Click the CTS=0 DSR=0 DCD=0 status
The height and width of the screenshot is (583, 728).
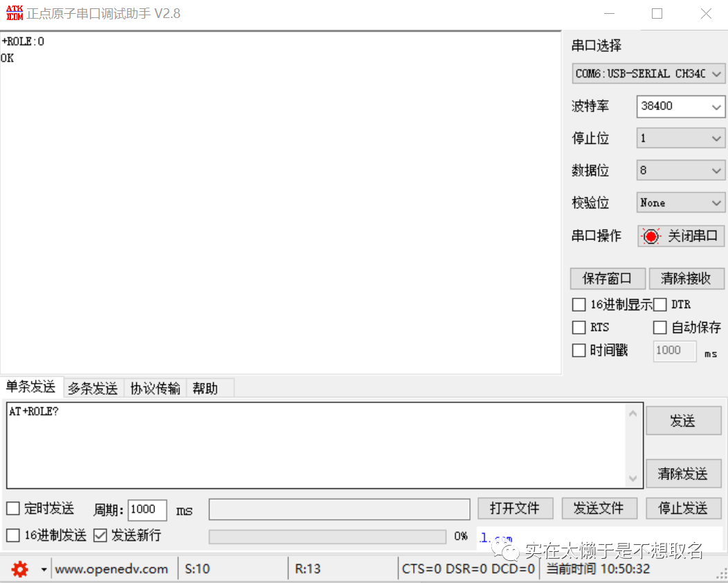point(468,569)
